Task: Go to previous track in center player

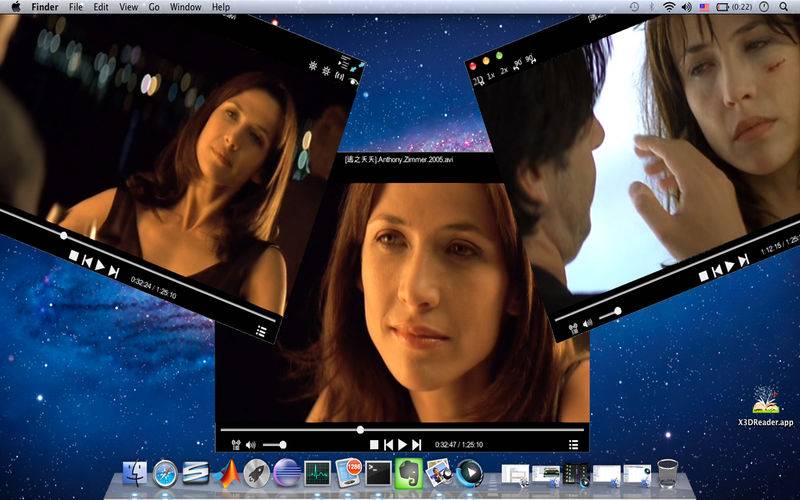Action: coord(388,444)
